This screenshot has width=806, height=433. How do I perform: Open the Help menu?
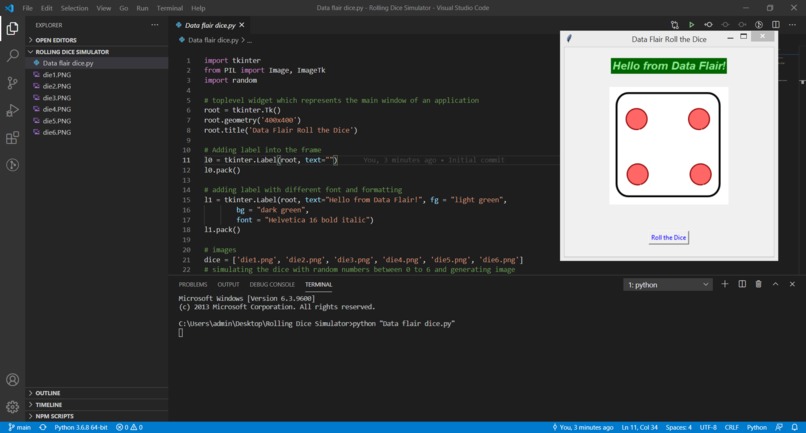(x=198, y=8)
